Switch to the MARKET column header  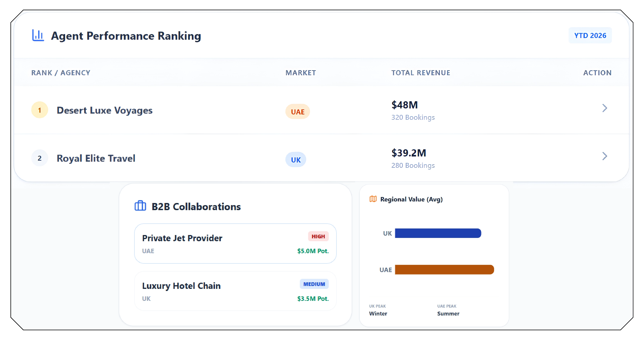[301, 73]
